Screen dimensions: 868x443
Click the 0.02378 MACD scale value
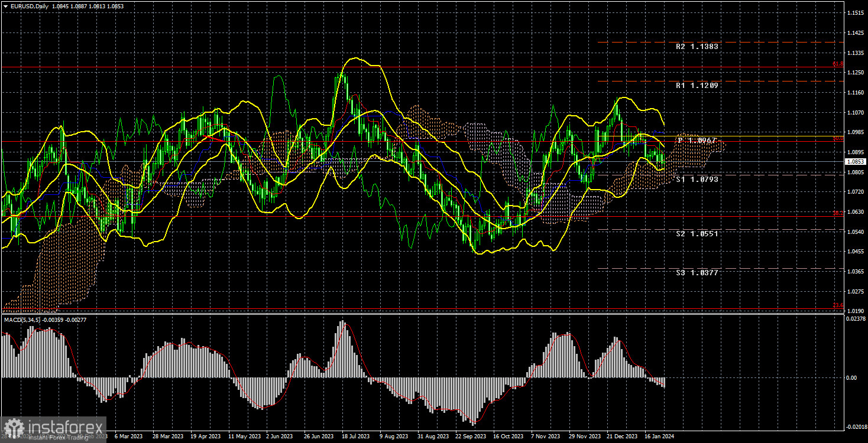856,318
